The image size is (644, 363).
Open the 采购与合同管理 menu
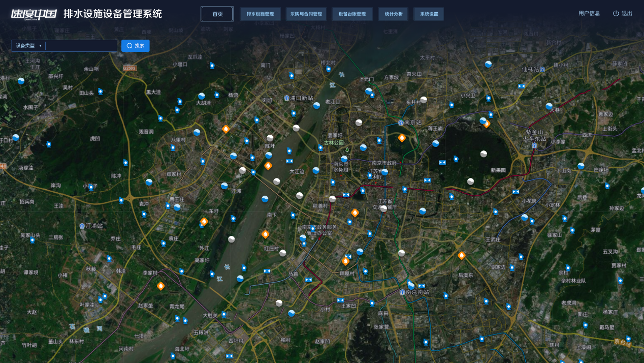306,14
